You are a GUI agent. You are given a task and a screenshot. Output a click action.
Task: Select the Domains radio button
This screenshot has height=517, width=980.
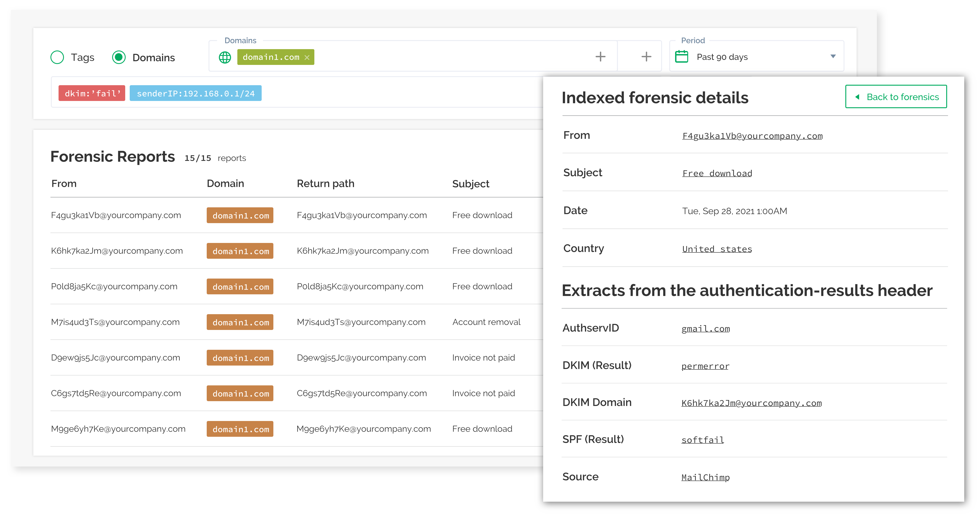click(x=119, y=57)
